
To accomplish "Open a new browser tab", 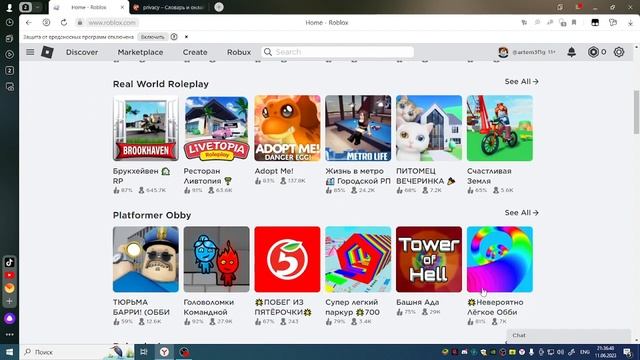I will tap(219, 7).
